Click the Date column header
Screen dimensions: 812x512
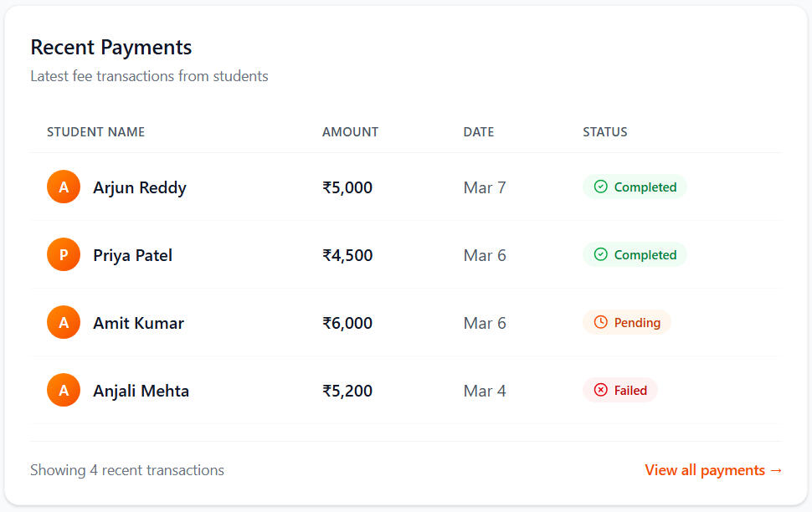pos(479,132)
